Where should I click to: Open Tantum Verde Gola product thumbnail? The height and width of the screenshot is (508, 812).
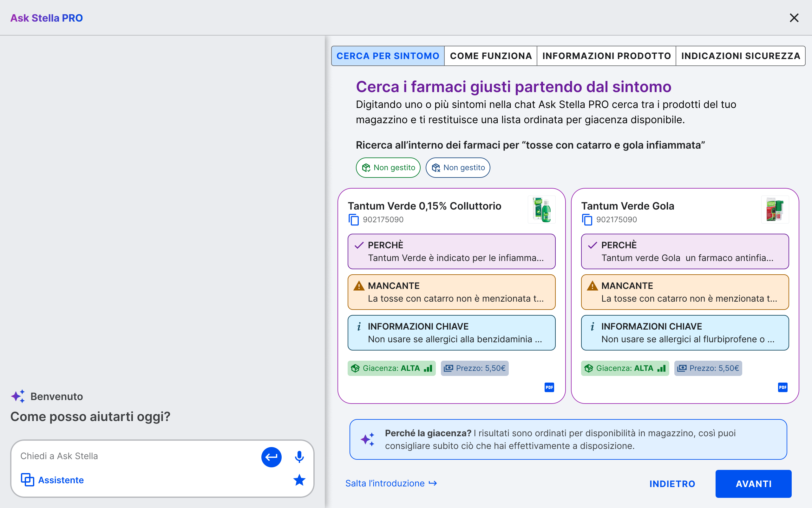(775, 210)
